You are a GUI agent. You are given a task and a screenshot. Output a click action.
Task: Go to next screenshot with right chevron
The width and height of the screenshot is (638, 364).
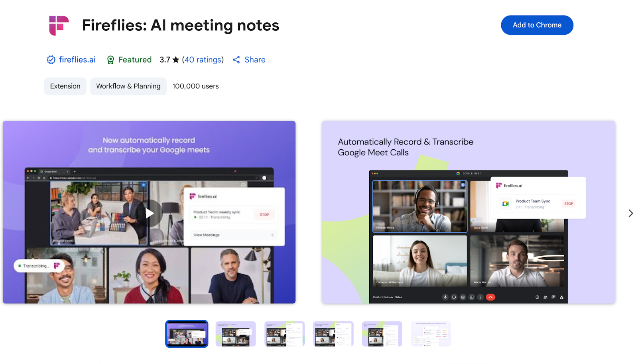[630, 213]
